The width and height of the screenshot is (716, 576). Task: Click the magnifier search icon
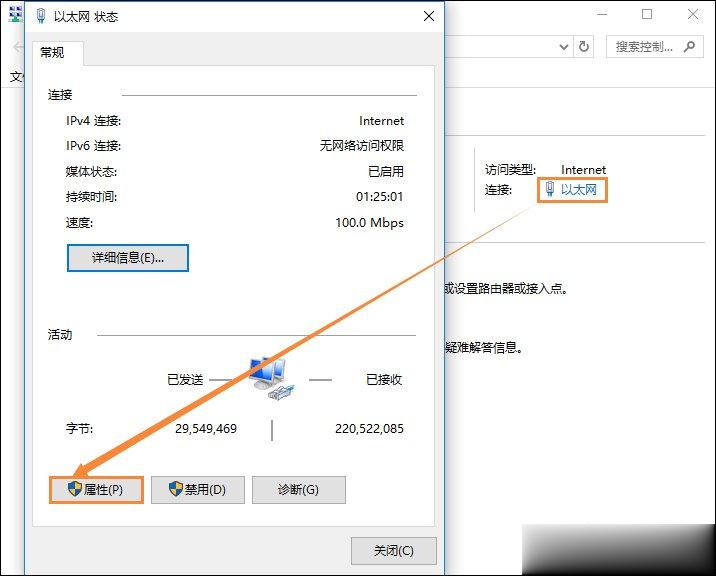click(690, 46)
